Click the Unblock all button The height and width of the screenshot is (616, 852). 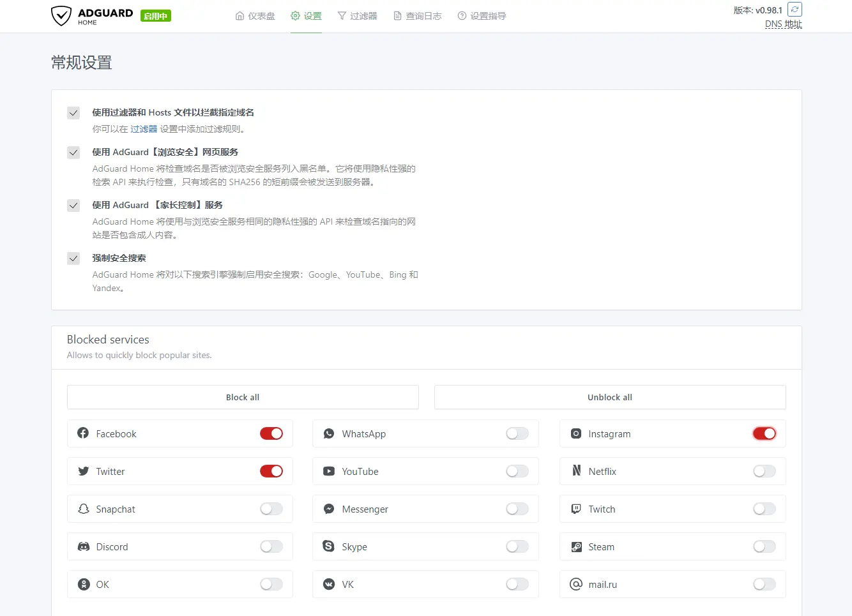(610, 397)
